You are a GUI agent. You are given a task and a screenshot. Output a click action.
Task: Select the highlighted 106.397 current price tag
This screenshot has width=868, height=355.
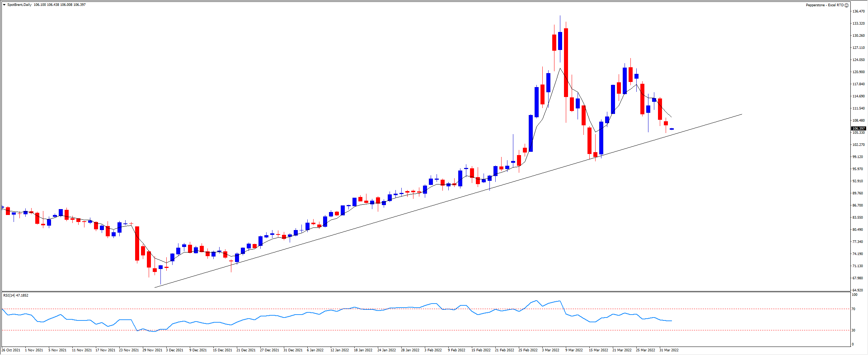coord(858,128)
